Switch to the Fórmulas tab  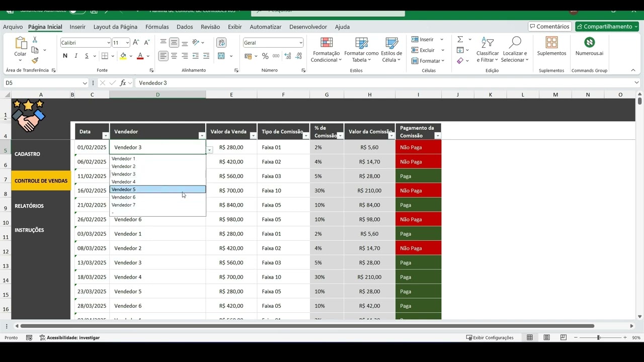point(157,27)
